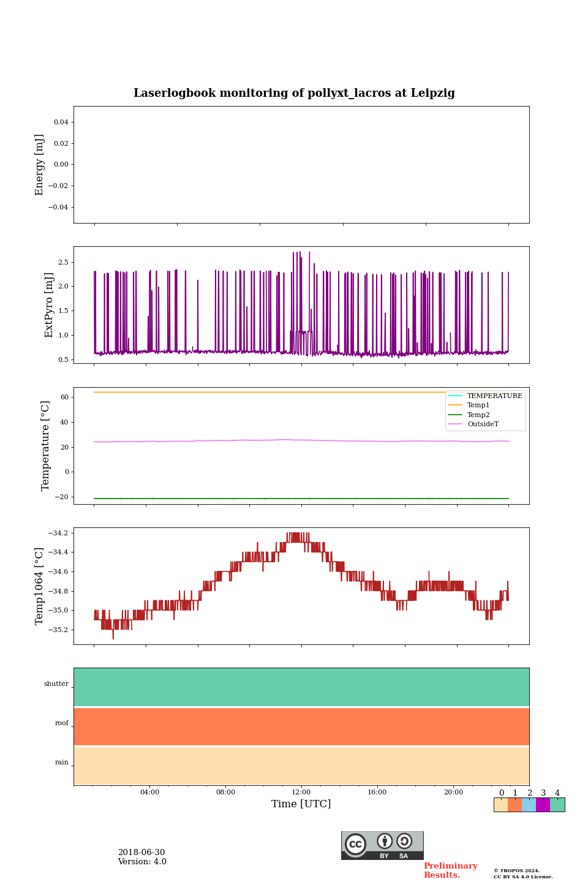Click the plot title 'Laserlogbook monitoring of pollyxt_lacros at Leipzig'
The width and height of the screenshot is (588, 882).
(x=294, y=93)
